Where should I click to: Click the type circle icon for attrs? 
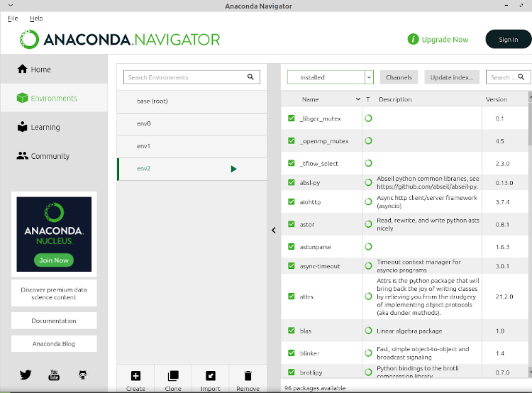click(368, 297)
